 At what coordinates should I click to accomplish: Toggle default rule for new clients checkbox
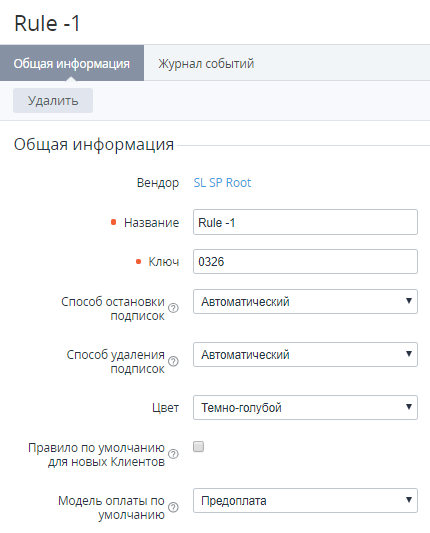pos(199,446)
